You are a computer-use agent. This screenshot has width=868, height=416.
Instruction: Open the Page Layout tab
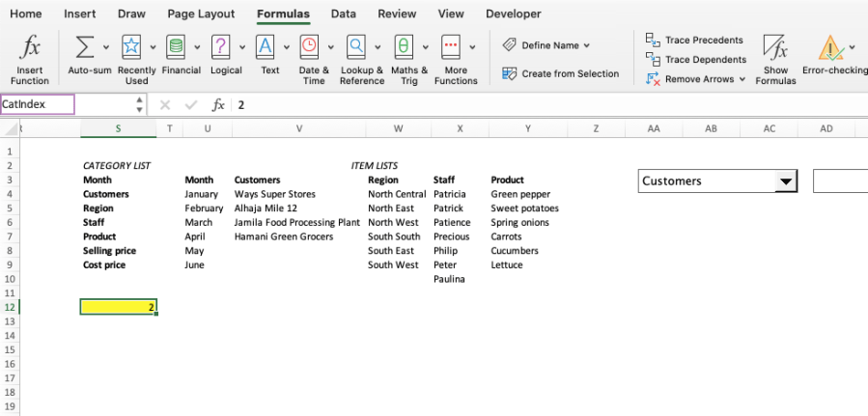[201, 14]
